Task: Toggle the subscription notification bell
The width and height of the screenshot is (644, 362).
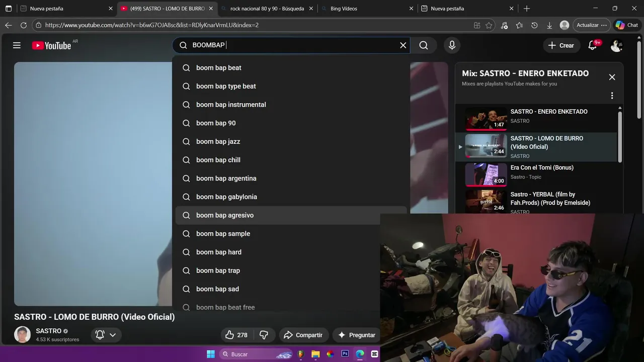Action: (100, 335)
